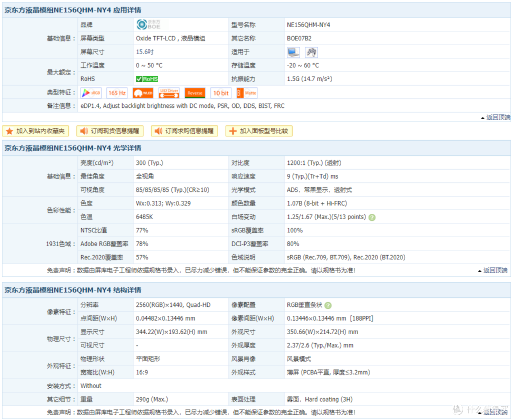Select display size 344.22(W)×193.62(H) value
Viewport: 513px width, 420px height.
click(x=172, y=332)
